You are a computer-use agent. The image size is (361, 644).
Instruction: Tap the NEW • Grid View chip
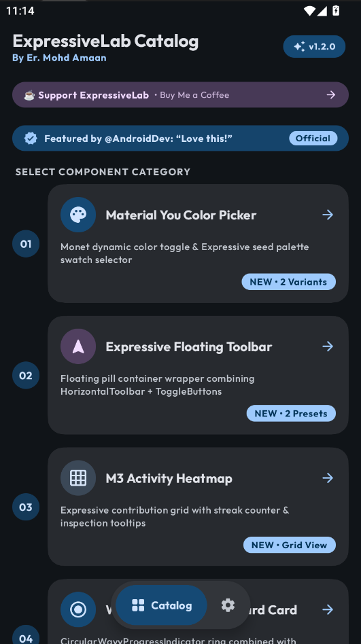(x=290, y=545)
